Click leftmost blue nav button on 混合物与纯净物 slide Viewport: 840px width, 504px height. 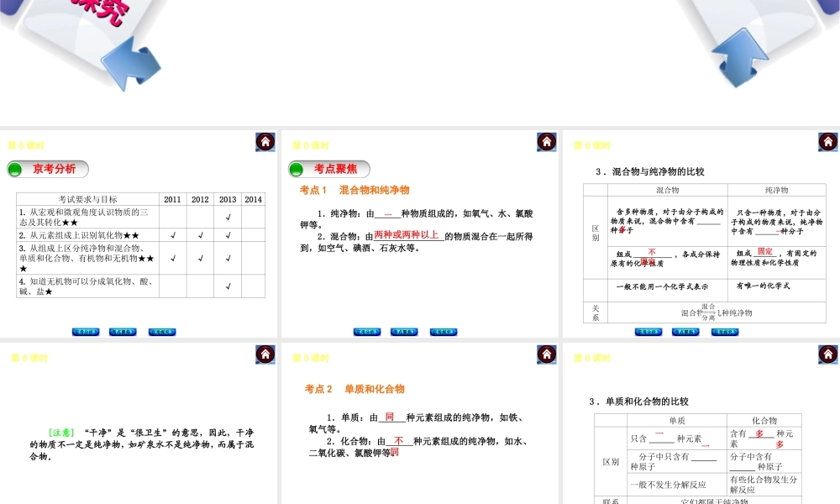[648, 332]
